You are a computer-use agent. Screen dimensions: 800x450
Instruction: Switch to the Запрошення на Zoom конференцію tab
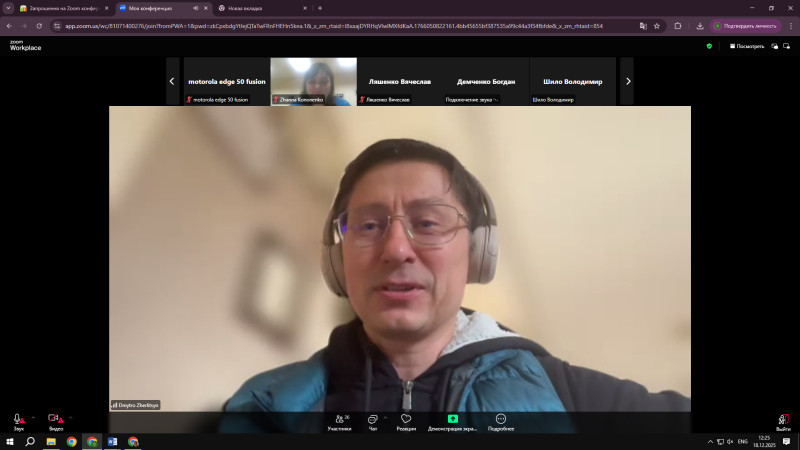point(60,8)
